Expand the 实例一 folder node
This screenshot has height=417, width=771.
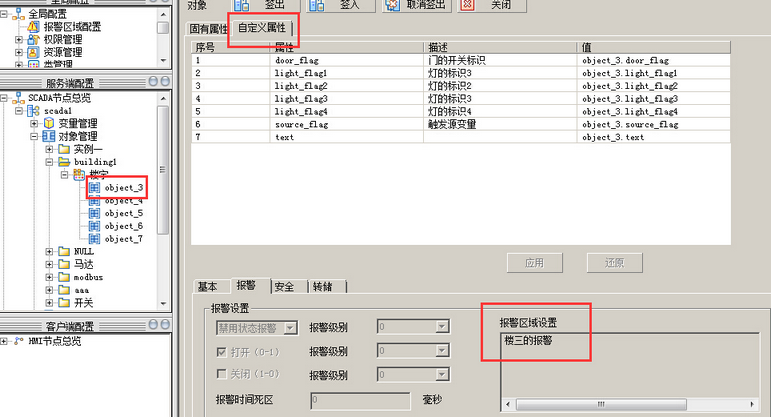(49, 149)
